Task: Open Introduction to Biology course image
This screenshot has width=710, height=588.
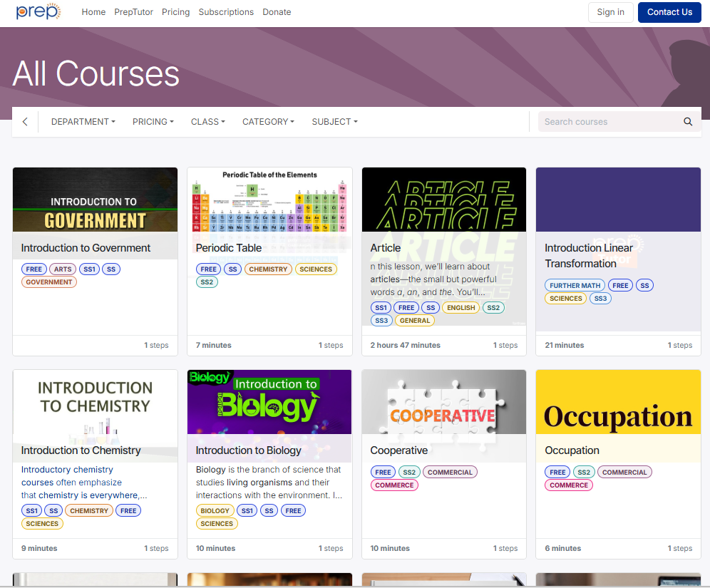Action: (x=269, y=402)
